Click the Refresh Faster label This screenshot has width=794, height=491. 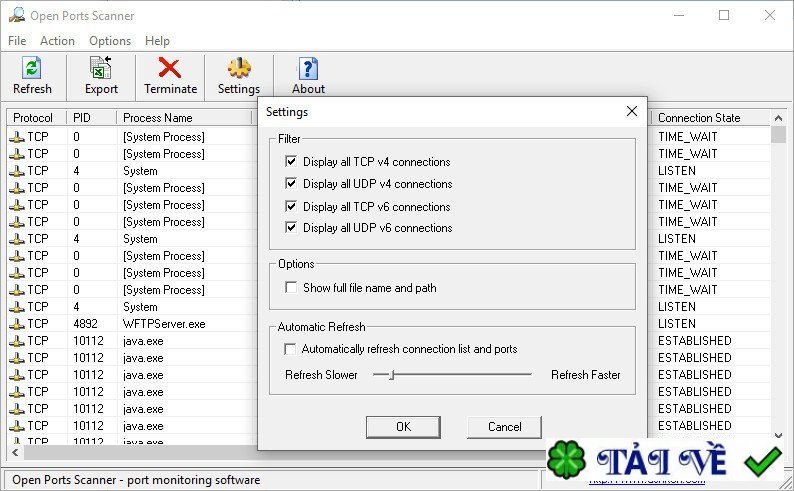click(585, 375)
